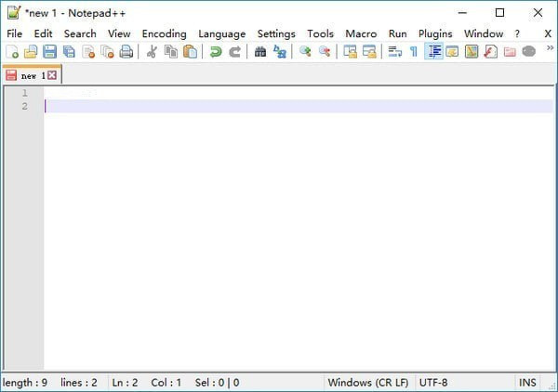Toggle the Indent Guide button
Viewport: 558px width, 392px height.
coord(433,52)
